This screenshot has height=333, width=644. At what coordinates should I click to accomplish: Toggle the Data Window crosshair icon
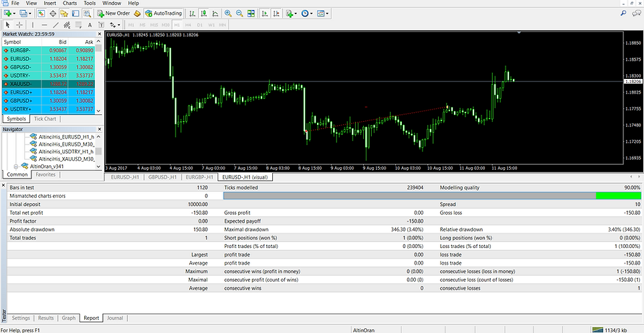click(53, 13)
